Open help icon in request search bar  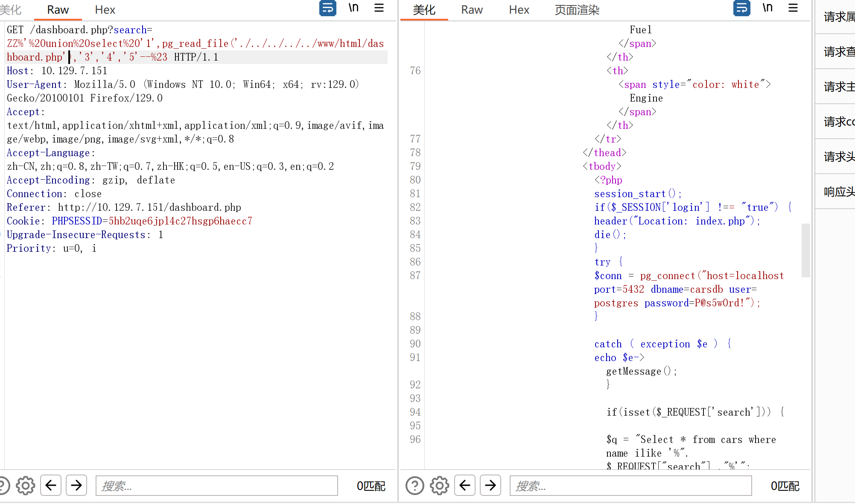(4, 485)
